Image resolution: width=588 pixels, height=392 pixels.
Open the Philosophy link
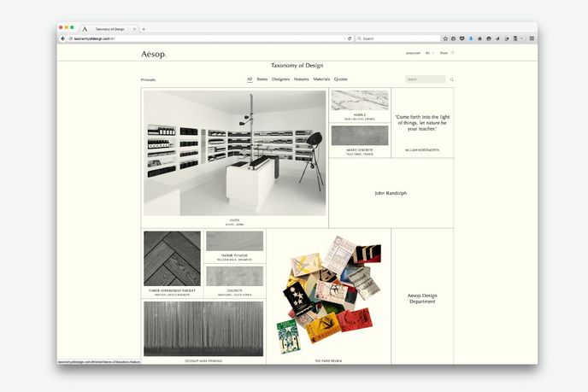click(149, 79)
